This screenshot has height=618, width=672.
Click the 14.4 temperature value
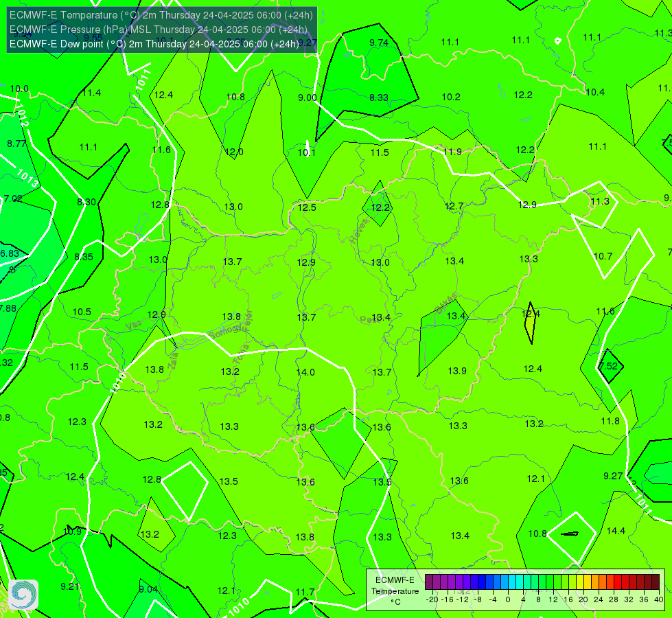pos(616,531)
